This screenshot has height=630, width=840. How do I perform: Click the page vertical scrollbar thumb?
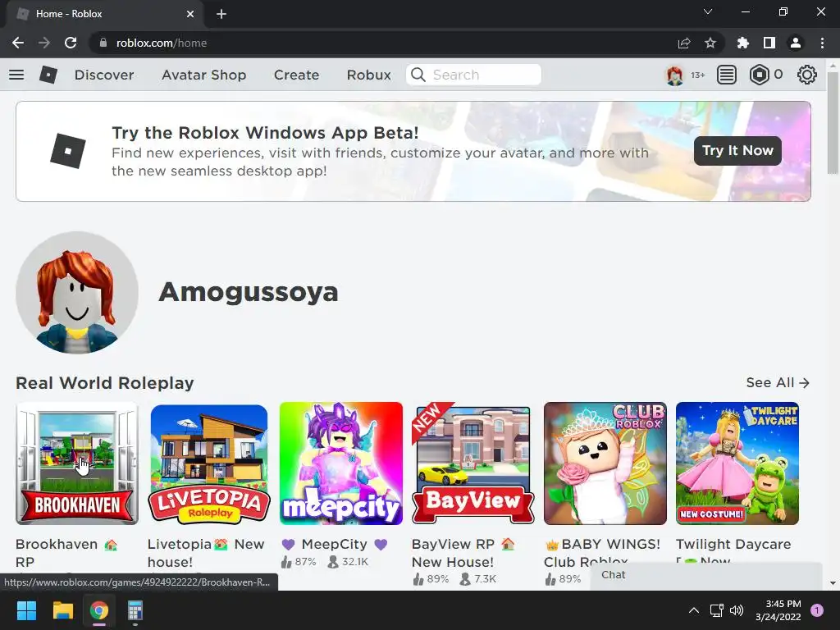833,123
